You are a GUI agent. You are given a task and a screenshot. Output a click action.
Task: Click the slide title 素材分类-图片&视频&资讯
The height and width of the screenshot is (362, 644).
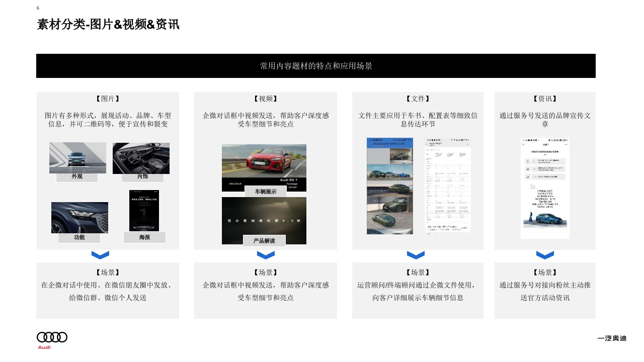108,24
